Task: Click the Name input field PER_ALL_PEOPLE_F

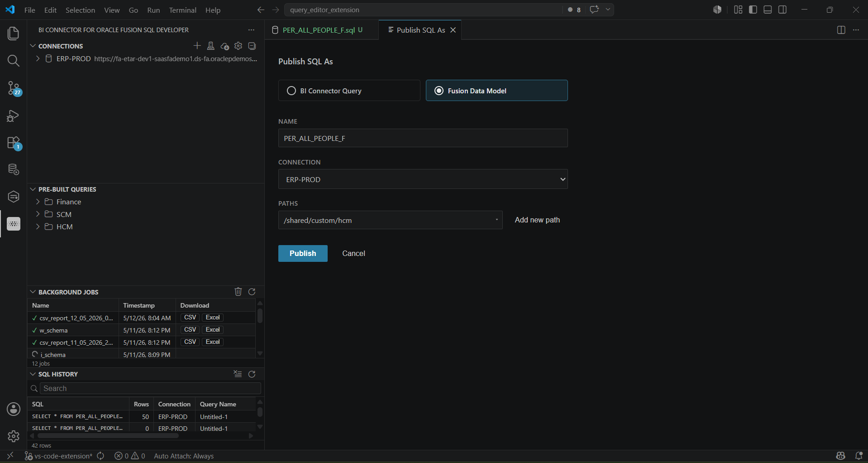Action: tap(423, 138)
